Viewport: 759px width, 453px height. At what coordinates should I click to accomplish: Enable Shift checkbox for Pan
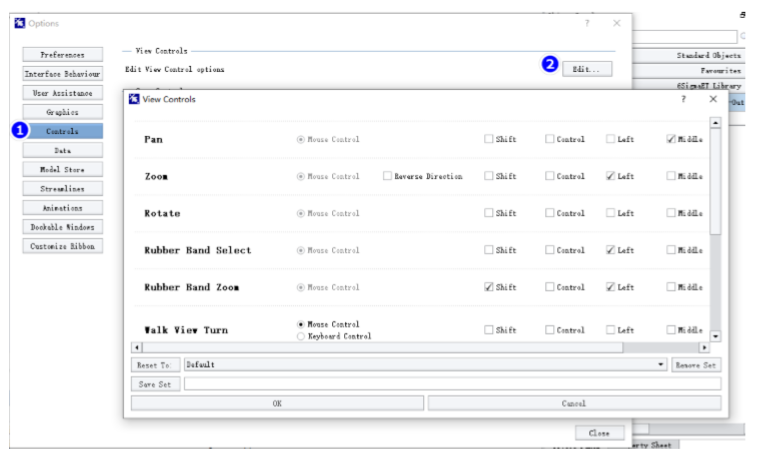489,139
